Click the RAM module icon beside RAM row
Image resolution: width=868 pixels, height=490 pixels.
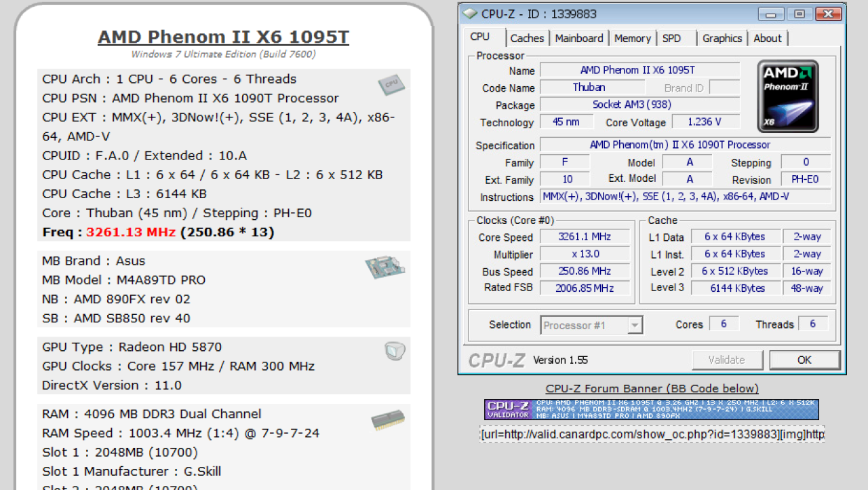(388, 421)
